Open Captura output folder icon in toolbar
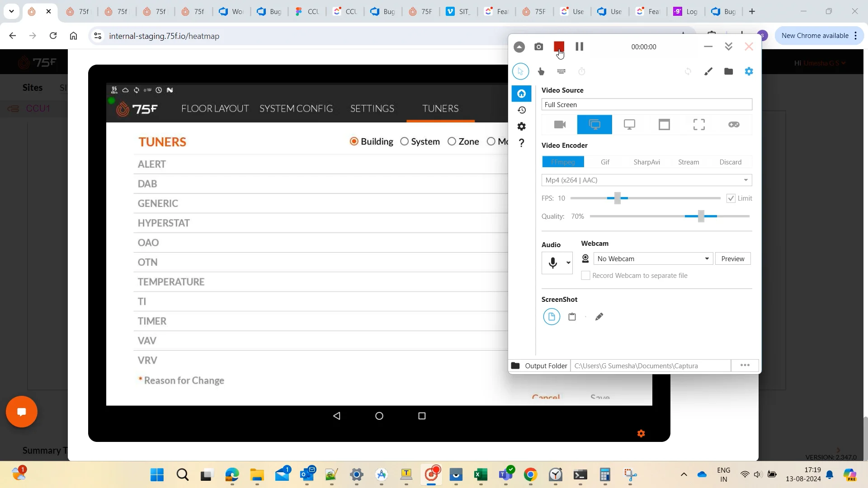This screenshot has width=868, height=488. click(728, 71)
